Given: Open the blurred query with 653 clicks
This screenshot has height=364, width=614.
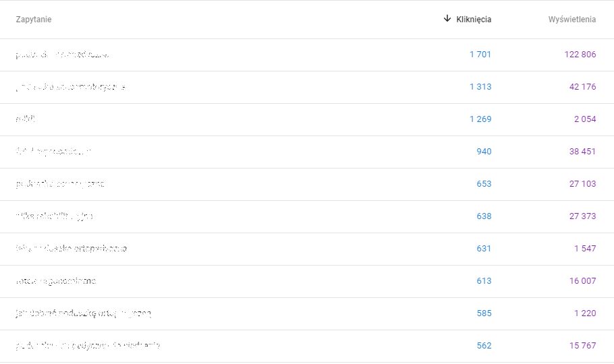Looking at the screenshot, I should [x=60, y=184].
